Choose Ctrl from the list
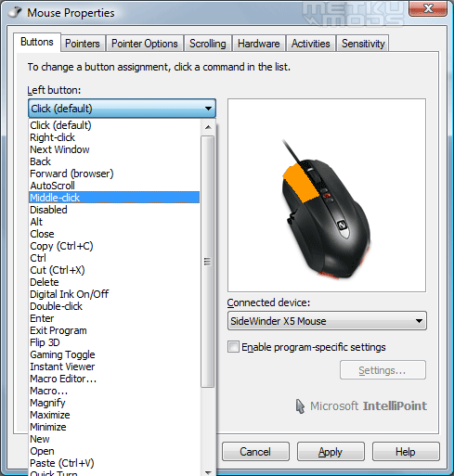454x476 pixels. point(114,258)
